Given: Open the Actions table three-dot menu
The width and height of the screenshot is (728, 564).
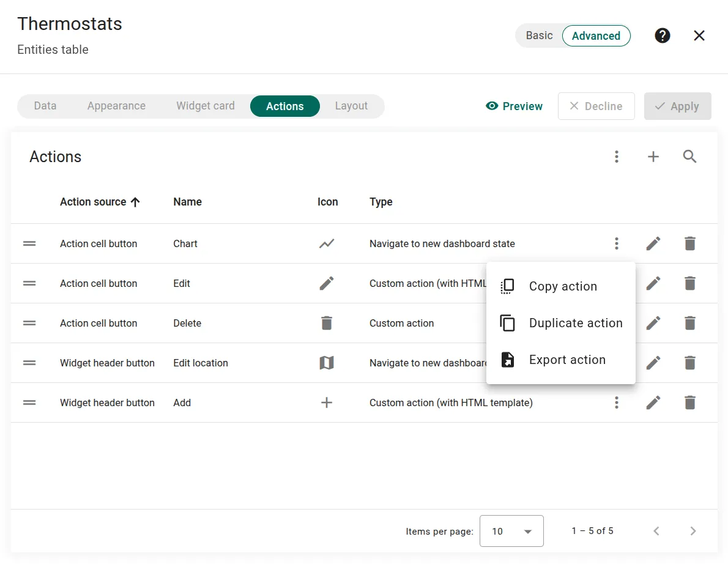Looking at the screenshot, I should click(617, 157).
